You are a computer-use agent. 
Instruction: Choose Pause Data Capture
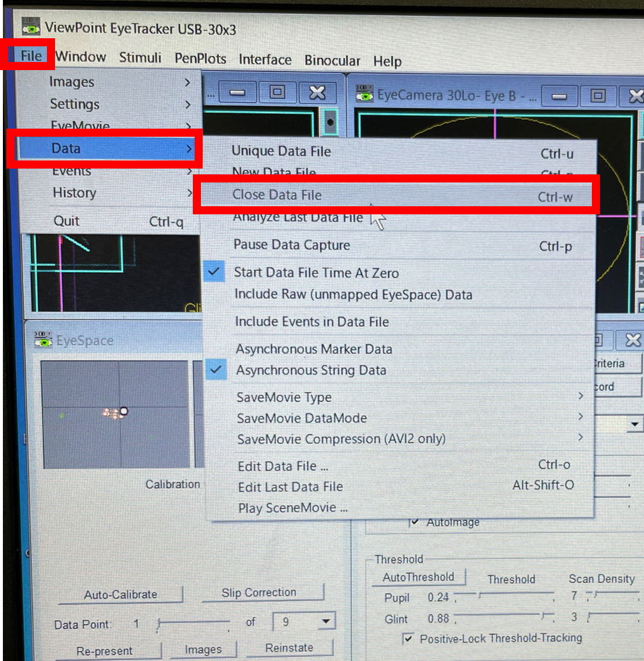(399, 245)
